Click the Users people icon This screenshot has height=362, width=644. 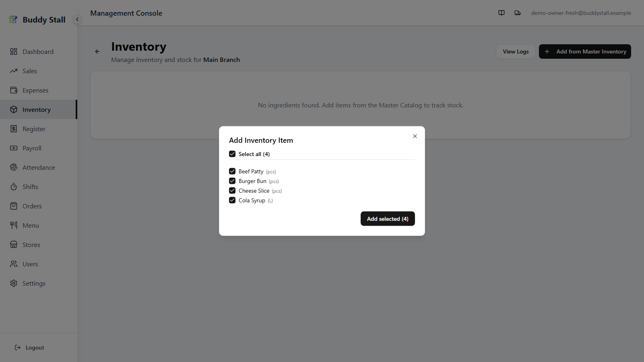(14, 264)
